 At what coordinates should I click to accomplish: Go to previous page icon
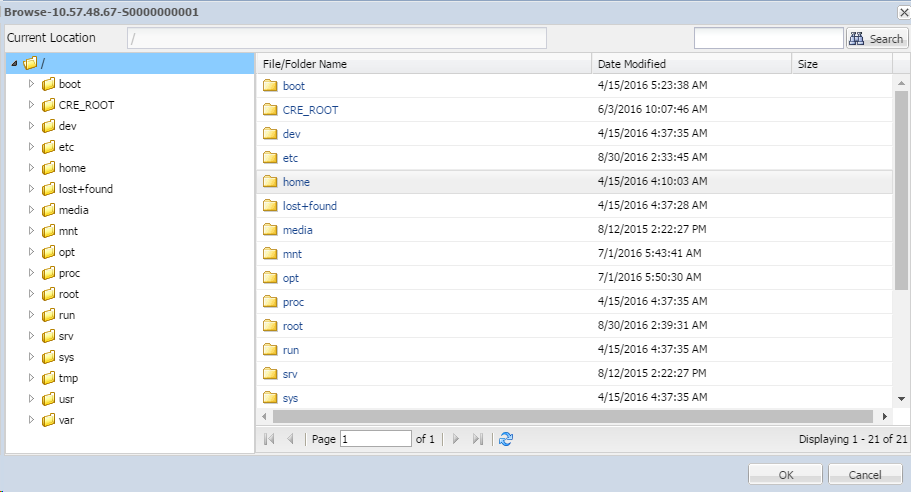[290, 439]
